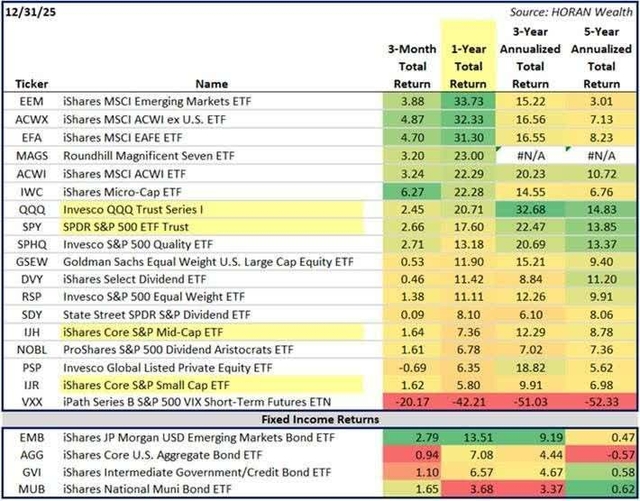The width and height of the screenshot is (640, 501).
Task: Click the EMB 1-year return value 13.51
Action: pyautogui.click(x=470, y=439)
